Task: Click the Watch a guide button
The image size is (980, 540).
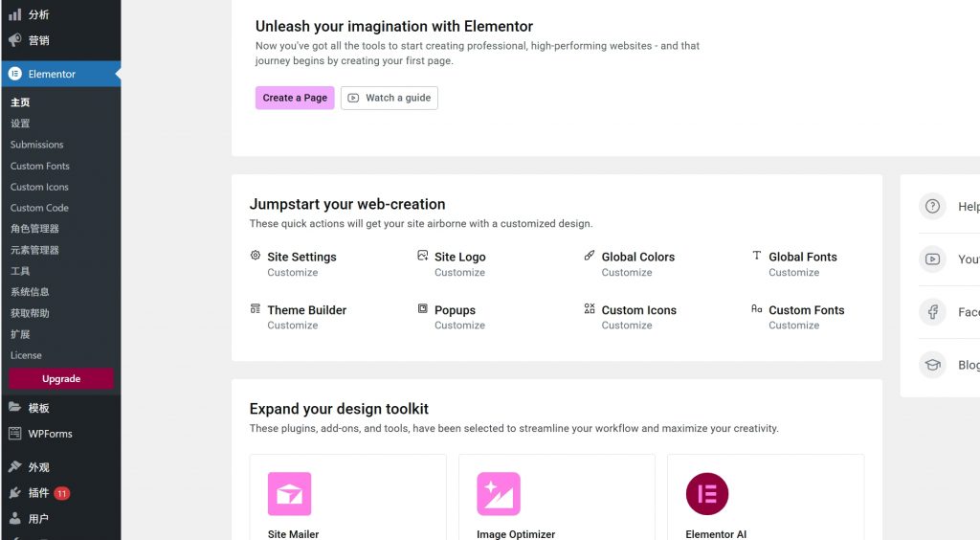Action: coord(390,98)
